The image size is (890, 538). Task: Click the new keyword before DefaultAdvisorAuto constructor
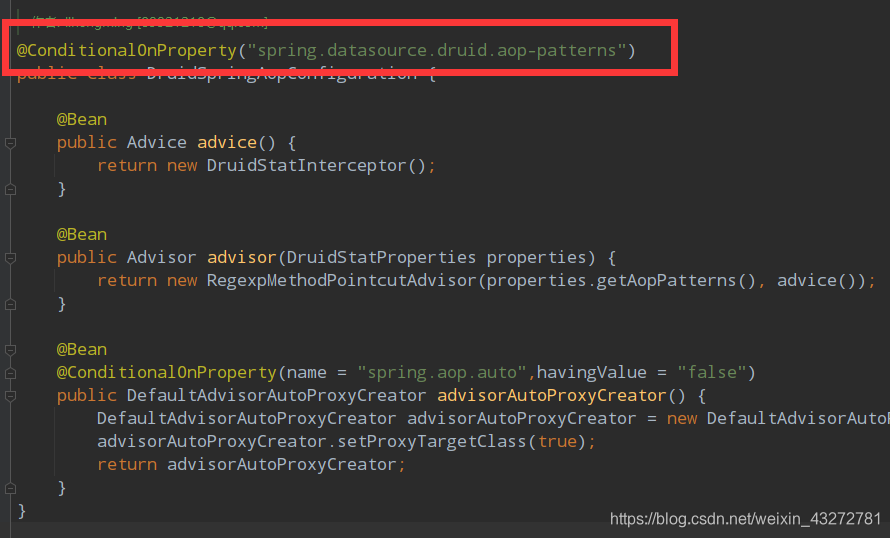click(x=682, y=419)
